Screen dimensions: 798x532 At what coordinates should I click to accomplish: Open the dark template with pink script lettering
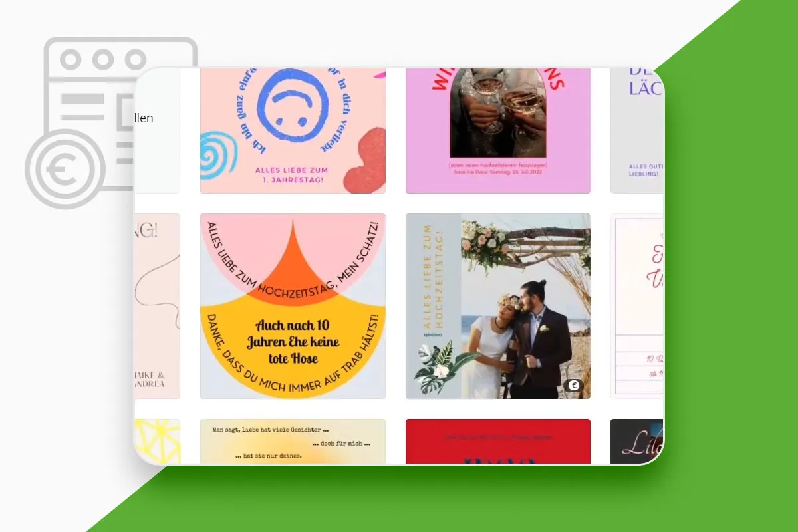pos(637,441)
